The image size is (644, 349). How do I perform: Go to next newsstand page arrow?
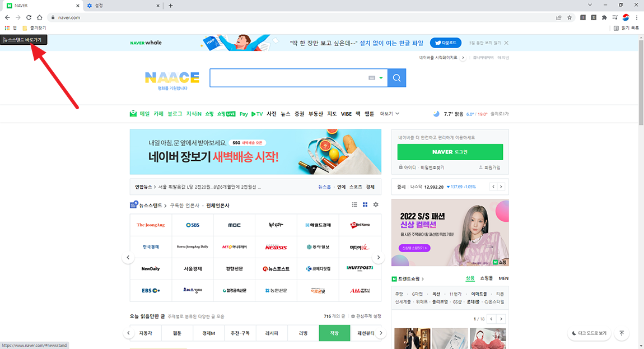tap(378, 257)
